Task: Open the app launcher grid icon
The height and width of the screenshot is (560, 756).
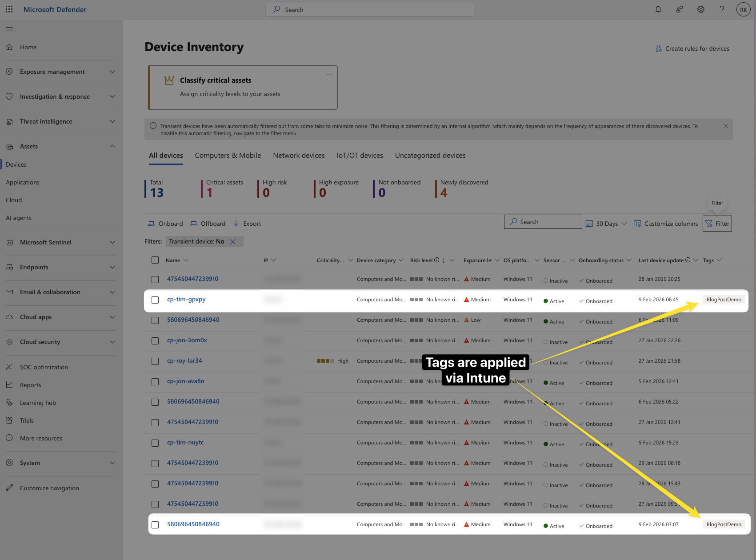Action: tap(9, 9)
